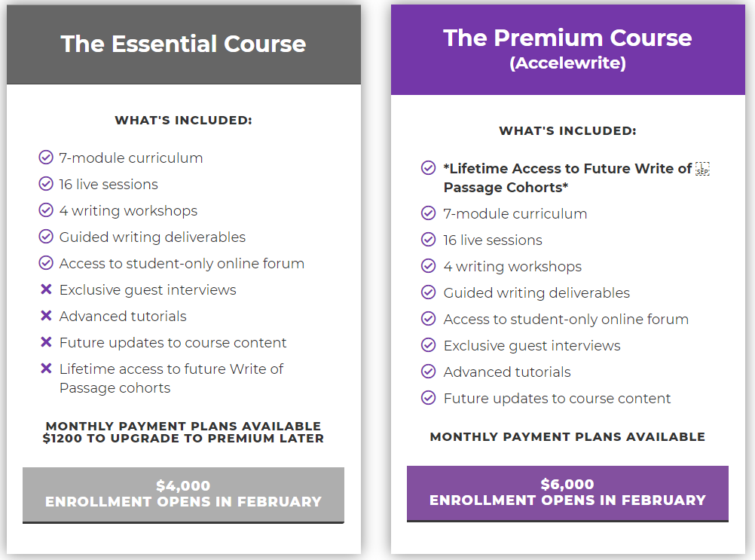
Task: Click Essential 'Guided writing deliverables' text
Action: point(152,237)
